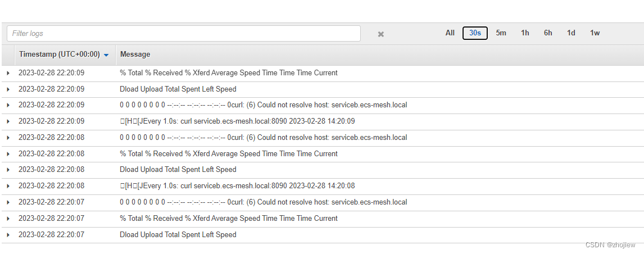
Task: Click timestamp of 22:20:08 '% Total % Received' row
Action: coord(51,154)
